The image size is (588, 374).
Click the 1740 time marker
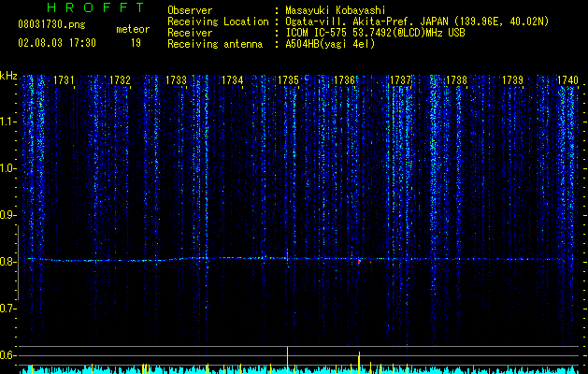click(x=567, y=80)
